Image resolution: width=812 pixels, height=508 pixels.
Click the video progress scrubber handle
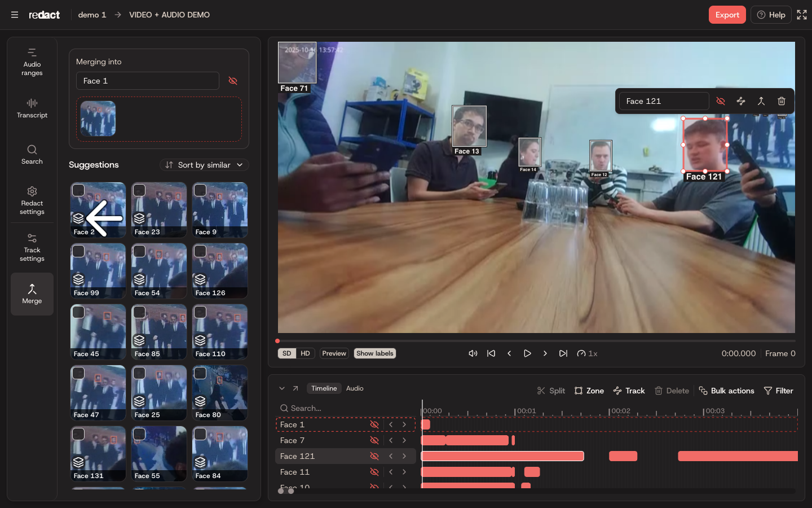point(277,341)
